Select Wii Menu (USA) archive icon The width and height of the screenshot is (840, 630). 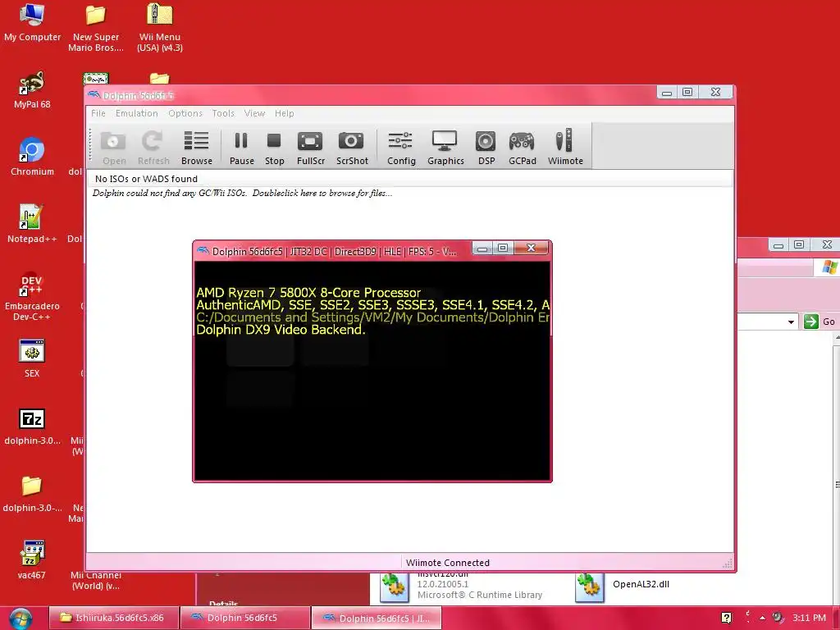pyautogui.click(x=160, y=29)
